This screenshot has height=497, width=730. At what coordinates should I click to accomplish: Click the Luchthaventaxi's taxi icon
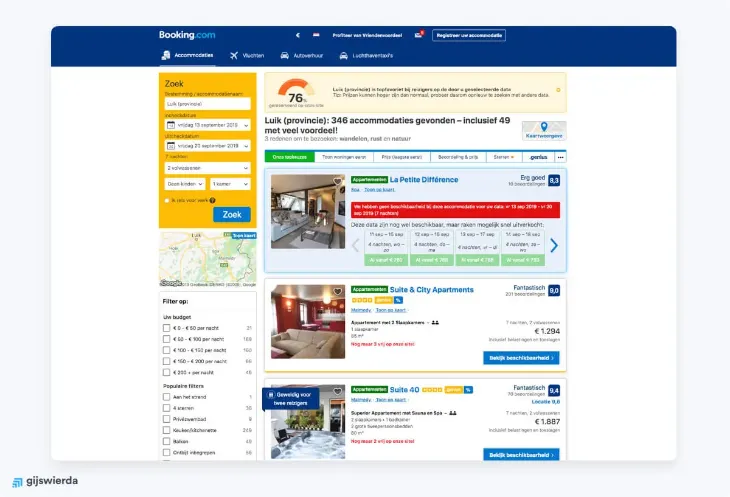pos(344,55)
